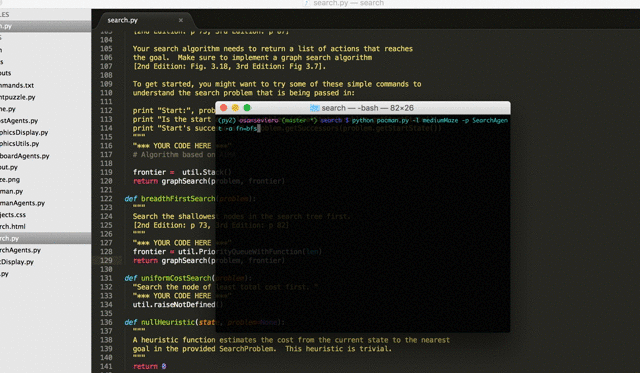640x373 pixels.
Task: Click the green zoom button of the terminal
Action: [247, 108]
